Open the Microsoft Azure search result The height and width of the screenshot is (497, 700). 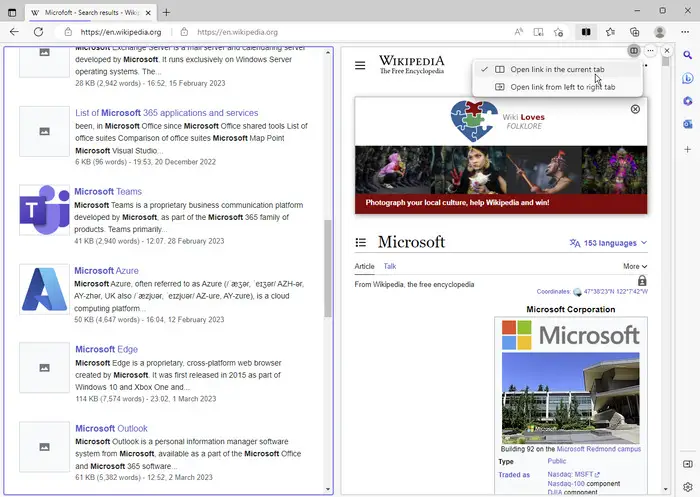click(x=106, y=271)
